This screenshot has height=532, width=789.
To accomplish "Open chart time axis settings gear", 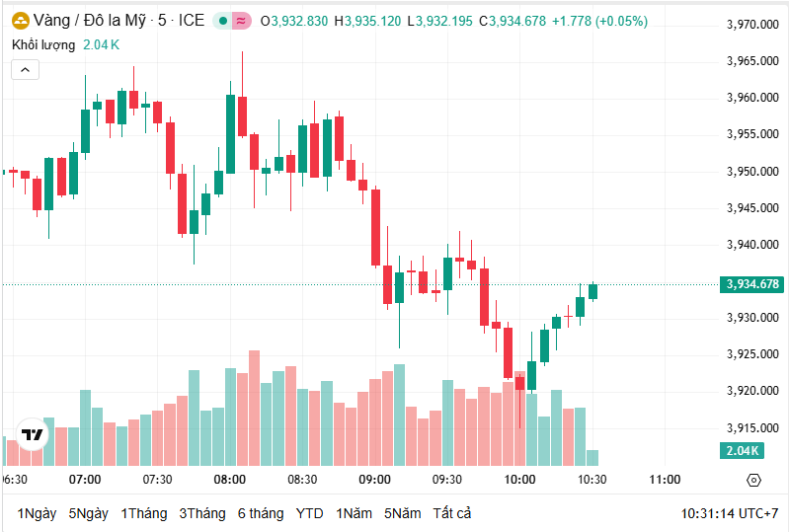I will click(x=753, y=480).
